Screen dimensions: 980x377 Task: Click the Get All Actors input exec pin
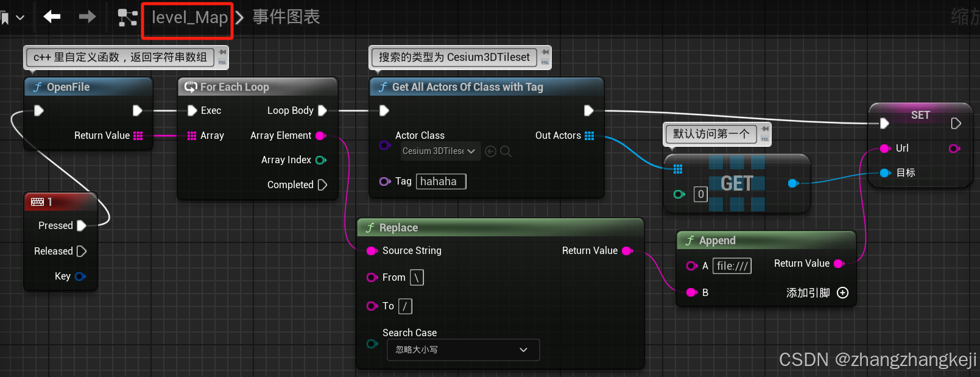(x=384, y=110)
